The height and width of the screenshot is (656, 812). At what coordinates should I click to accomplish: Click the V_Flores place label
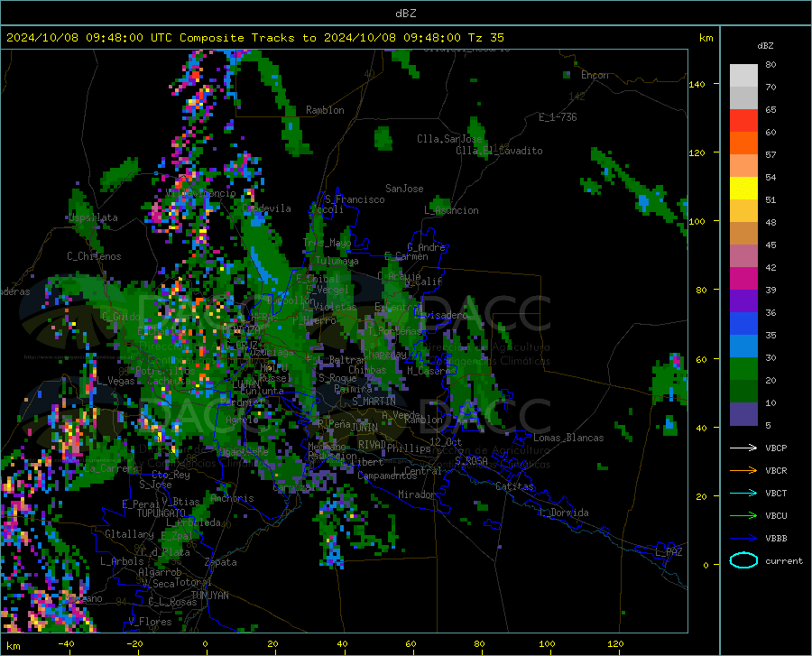click(x=150, y=622)
